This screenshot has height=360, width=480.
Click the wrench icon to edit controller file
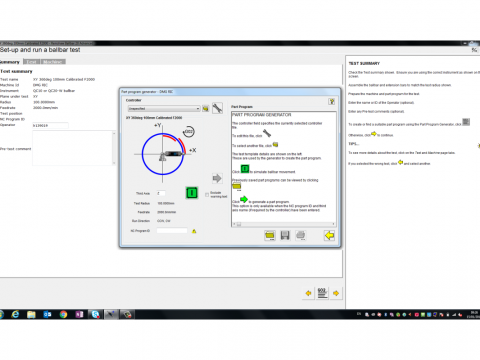tap(217, 108)
